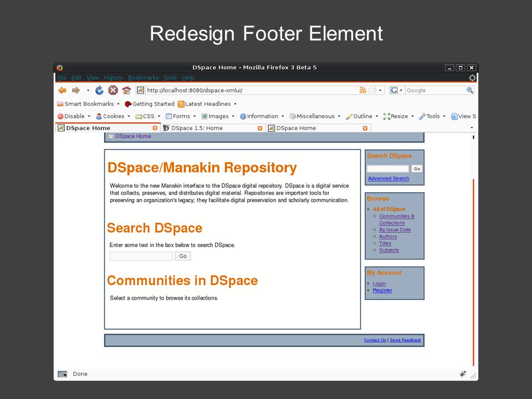Image resolution: width=532 pixels, height=399 pixels.
Task: Click the Register link under My Account
Action: click(x=382, y=290)
